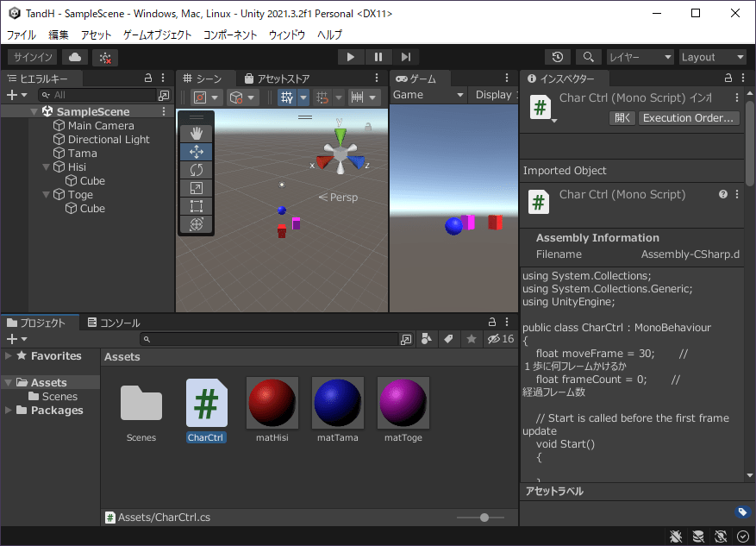
Task: Open the コンポーネント menu
Action: point(230,35)
